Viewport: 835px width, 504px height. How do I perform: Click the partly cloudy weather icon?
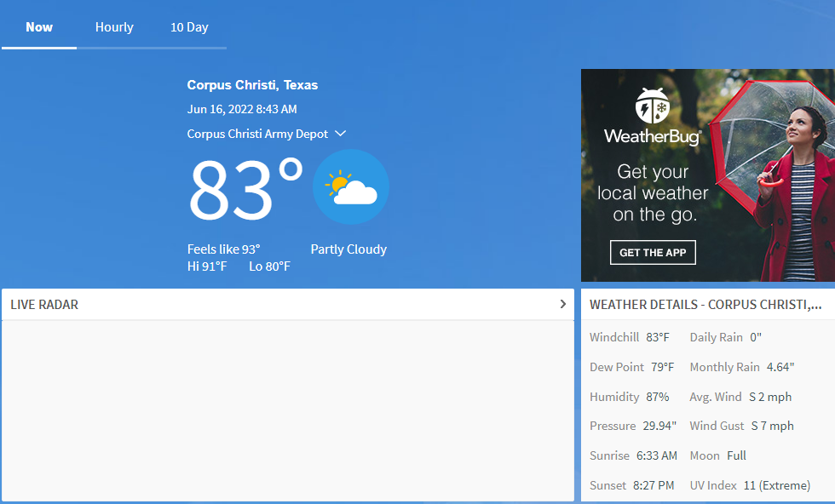(351, 187)
